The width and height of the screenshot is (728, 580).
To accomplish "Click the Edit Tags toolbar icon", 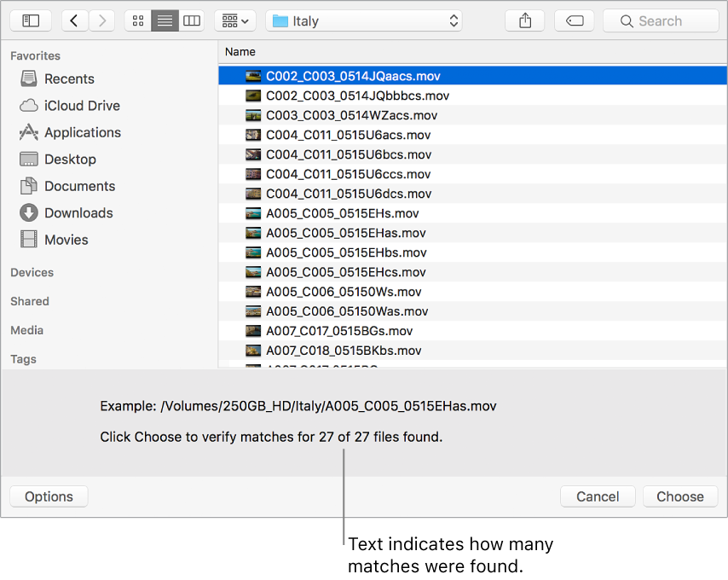I will (x=575, y=21).
